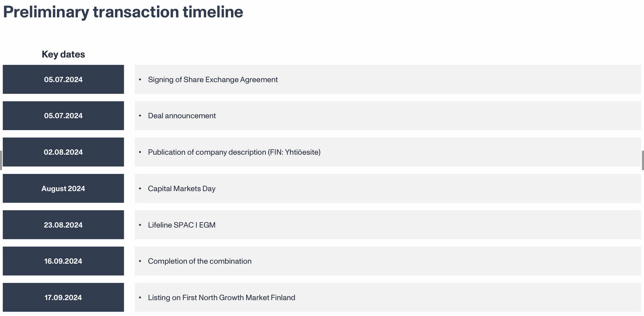
Task: Click the 02.08.2024 date box
Action: [63, 152]
